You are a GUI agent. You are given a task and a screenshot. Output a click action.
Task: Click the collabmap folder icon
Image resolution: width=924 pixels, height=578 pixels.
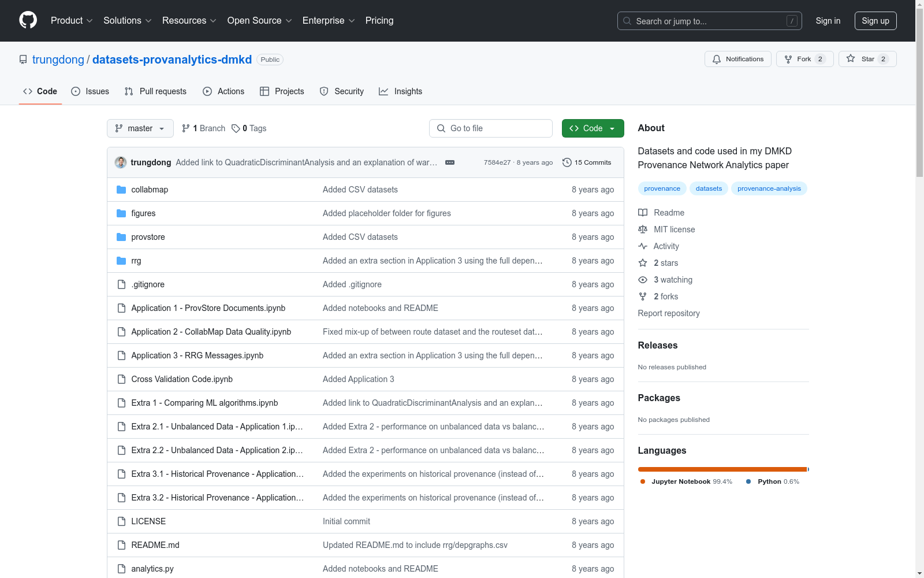pyautogui.click(x=121, y=190)
